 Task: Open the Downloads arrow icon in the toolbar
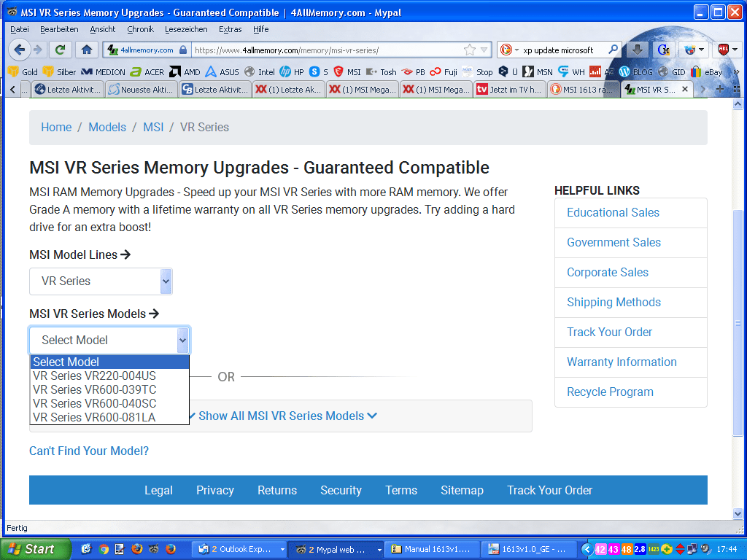tap(638, 50)
